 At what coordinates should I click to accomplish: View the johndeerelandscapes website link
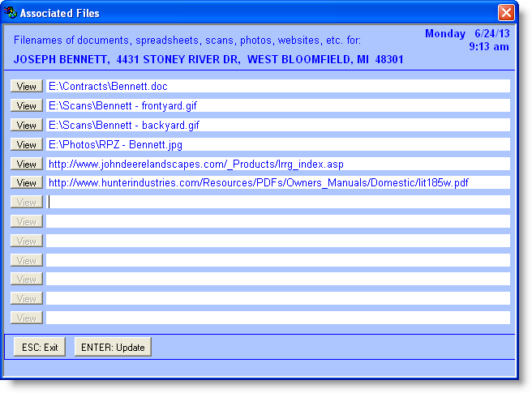tap(27, 164)
